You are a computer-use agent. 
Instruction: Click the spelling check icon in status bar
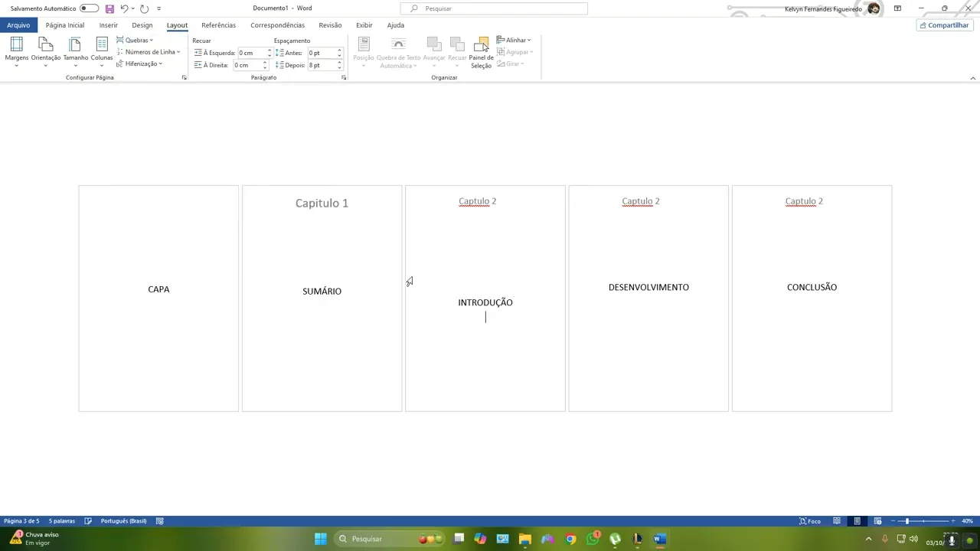click(x=88, y=521)
